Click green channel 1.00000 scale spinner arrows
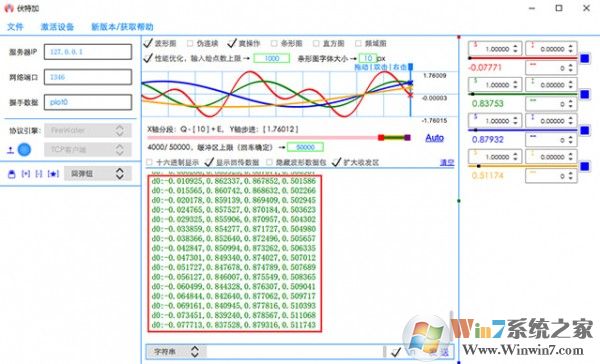The image size is (600, 364). pos(515,85)
